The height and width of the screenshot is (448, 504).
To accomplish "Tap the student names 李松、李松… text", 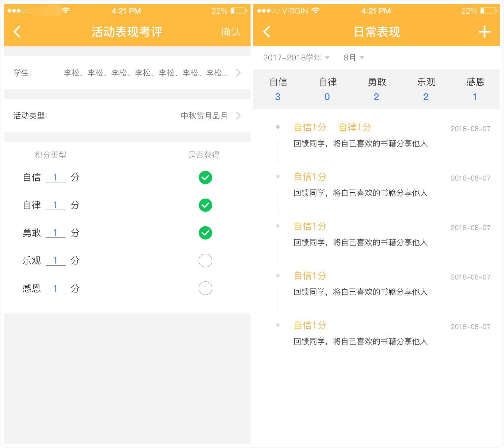I will [146, 73].
